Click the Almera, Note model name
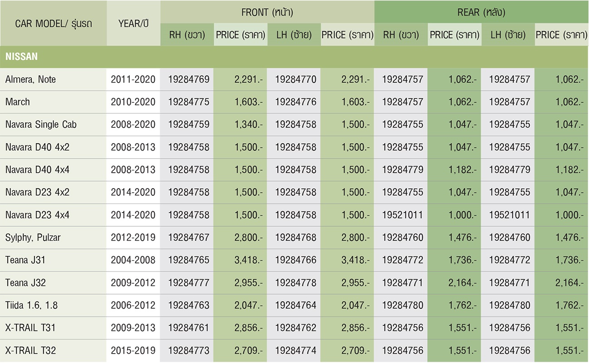Screen dimensions: 590x364 31,80
